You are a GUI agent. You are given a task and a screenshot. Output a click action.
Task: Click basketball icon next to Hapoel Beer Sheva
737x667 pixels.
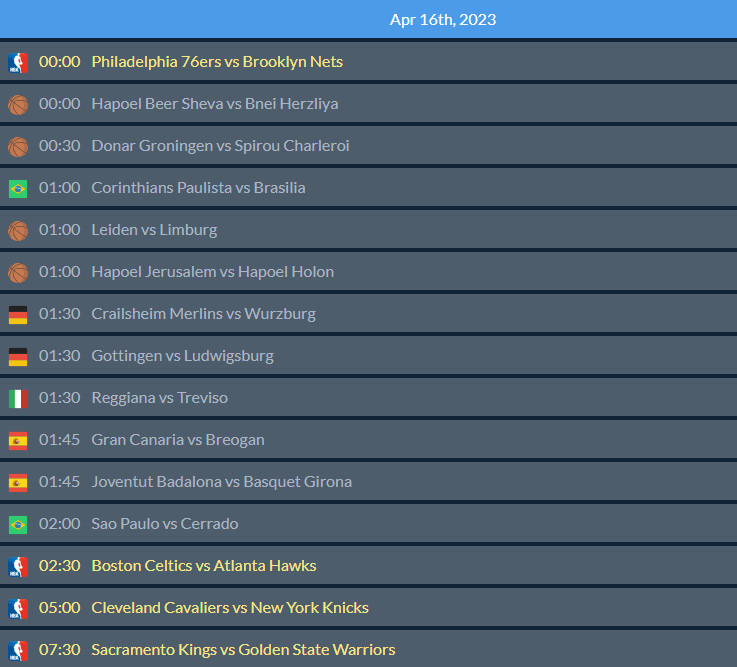(18, 105)
